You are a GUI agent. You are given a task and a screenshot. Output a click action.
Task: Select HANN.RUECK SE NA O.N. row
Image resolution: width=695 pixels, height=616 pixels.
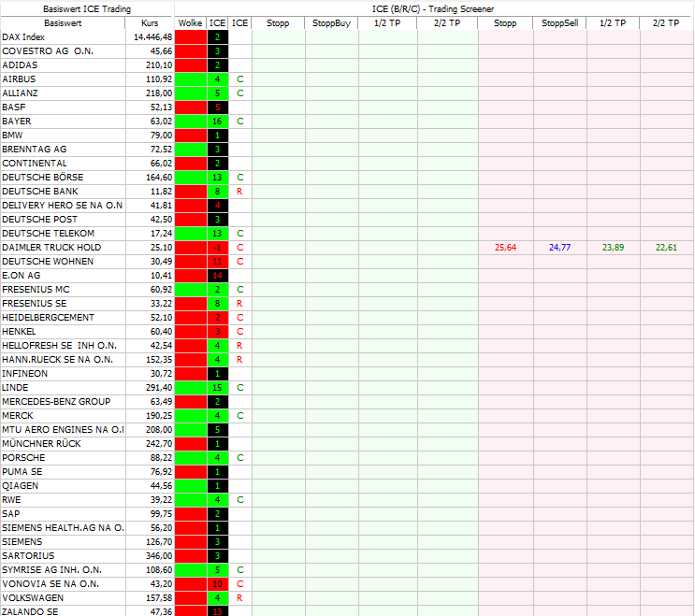coord(57,360)
